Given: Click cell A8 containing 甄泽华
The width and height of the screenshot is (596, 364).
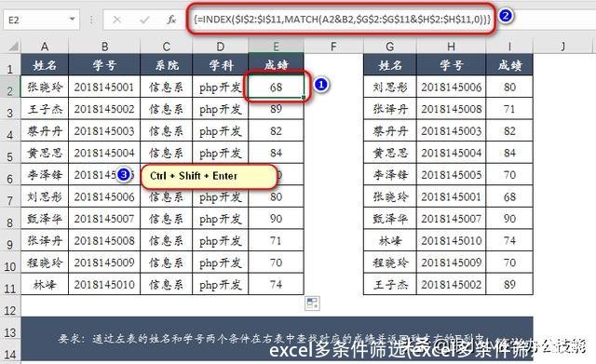Looking at the screenshot, I should (x=45, y=219).
